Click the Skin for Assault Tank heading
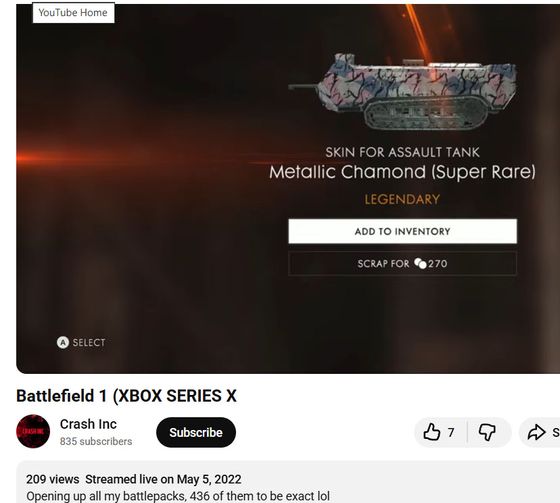560x503 pixels. point(402,153)
